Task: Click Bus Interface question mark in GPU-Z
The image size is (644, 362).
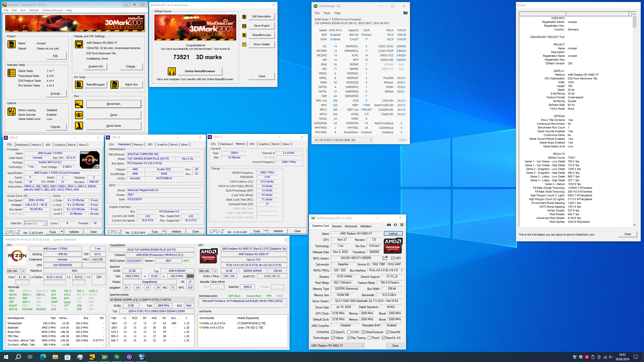Action: pos(402,270)
